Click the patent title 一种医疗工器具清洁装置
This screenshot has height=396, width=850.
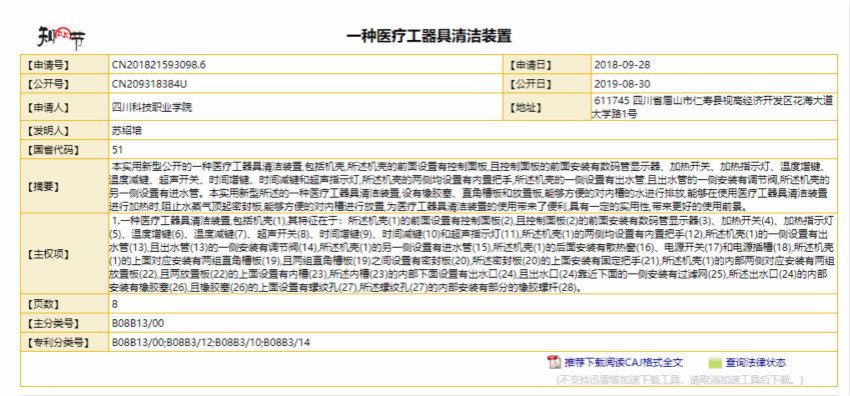pos(429,36)
